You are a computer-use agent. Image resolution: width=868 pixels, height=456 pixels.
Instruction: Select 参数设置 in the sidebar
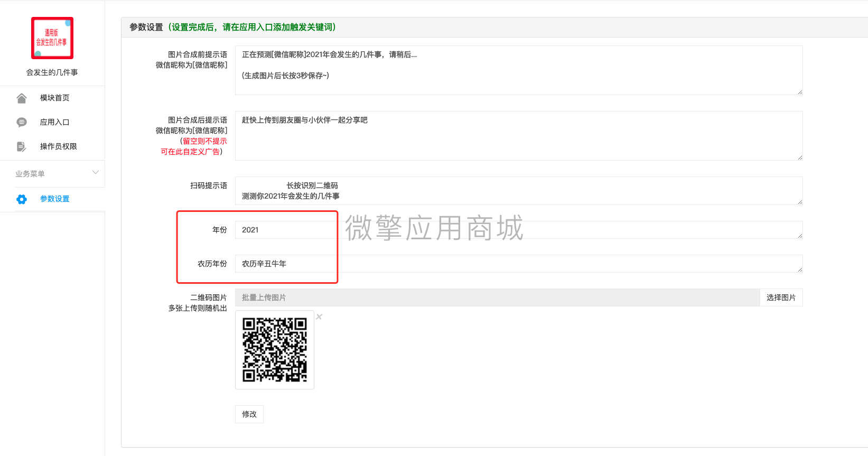click(x=55, y=199)
